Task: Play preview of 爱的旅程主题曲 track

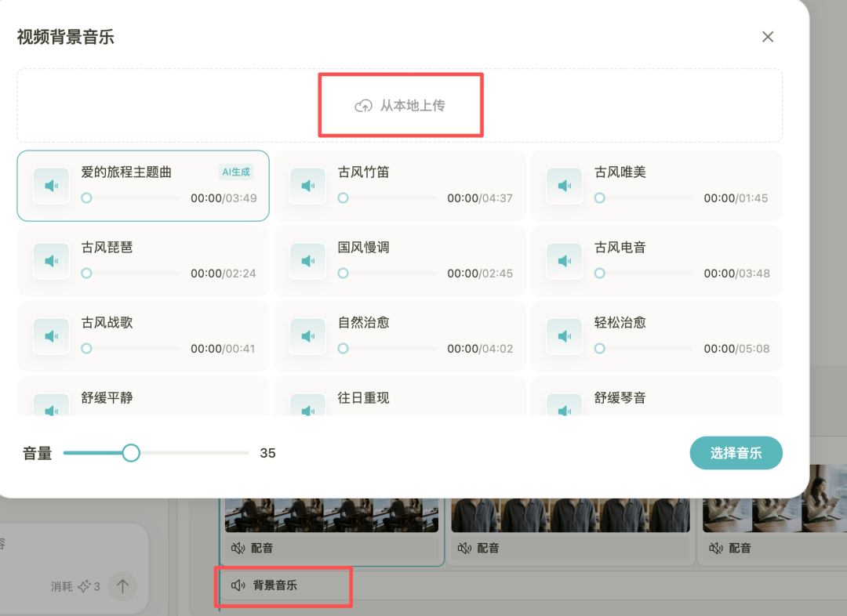Action: [51, 186]
